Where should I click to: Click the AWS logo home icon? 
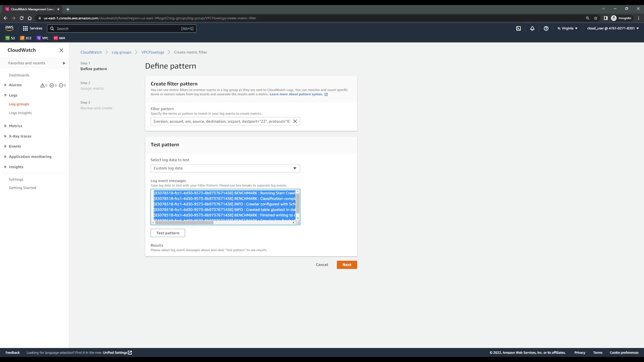(9, 28)
